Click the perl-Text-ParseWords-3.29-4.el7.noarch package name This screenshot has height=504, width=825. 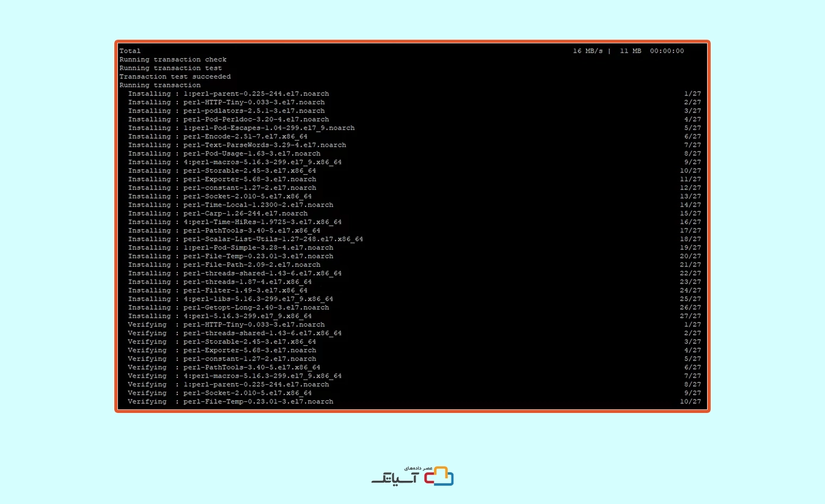pos(265,145)
